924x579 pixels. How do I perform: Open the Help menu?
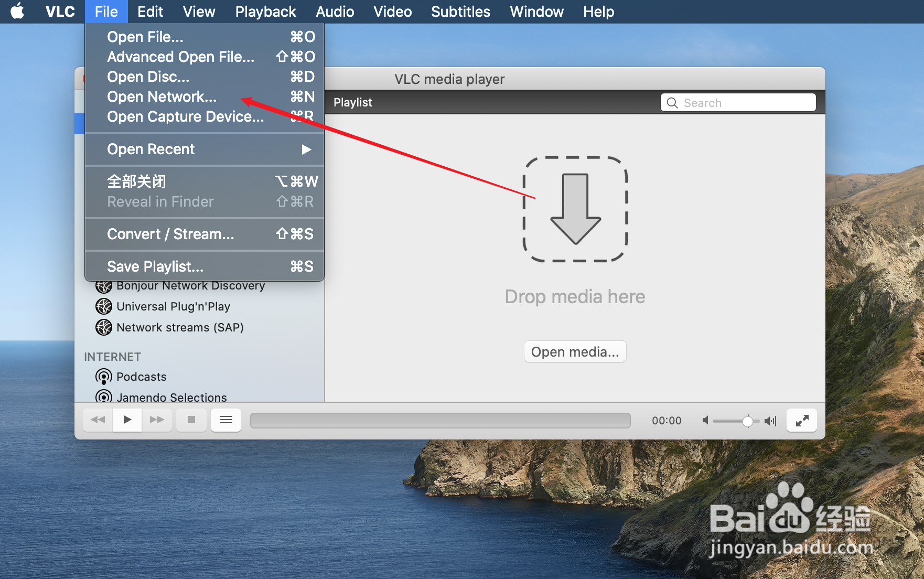tap(599, 12)
